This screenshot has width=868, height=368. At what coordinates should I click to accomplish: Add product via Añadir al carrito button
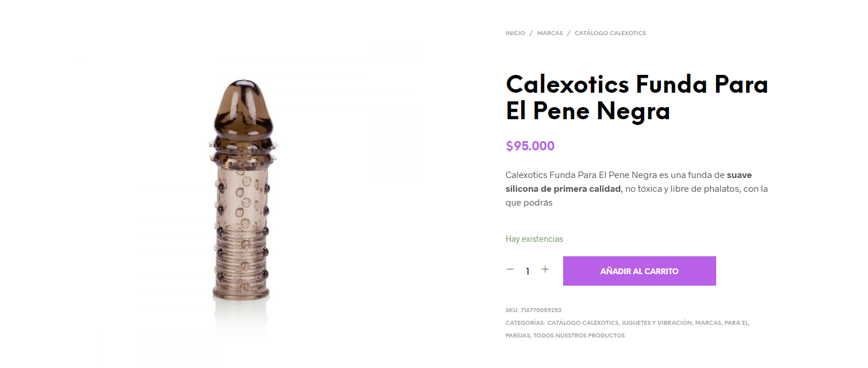click(x=639, y=271)
